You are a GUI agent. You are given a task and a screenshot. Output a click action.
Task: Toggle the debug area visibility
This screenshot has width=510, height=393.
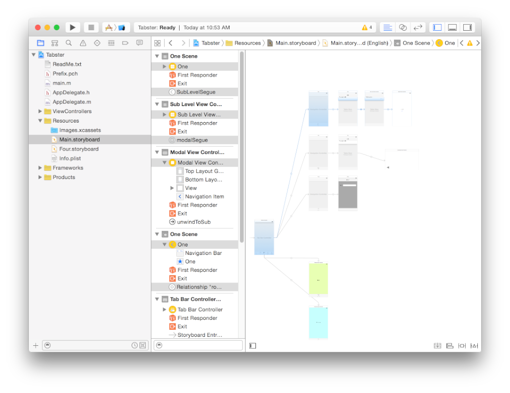click(452, 27)
